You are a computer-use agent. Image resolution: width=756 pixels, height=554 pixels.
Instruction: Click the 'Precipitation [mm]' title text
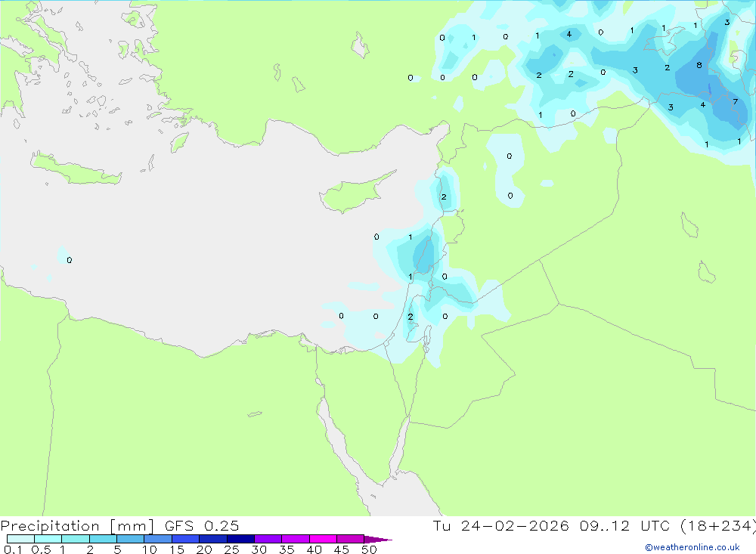77,526
